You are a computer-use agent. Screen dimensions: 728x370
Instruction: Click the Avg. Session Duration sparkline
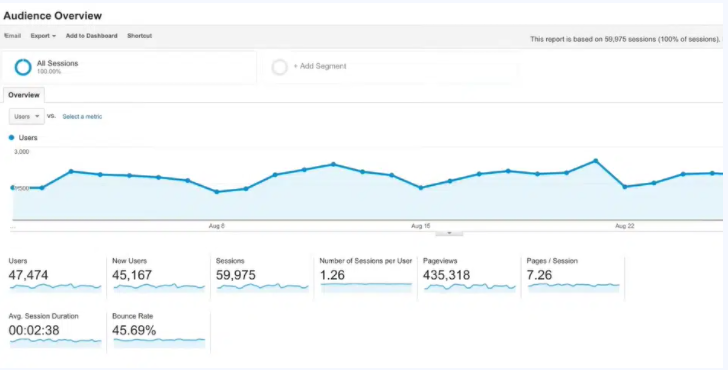click(55, 343)
